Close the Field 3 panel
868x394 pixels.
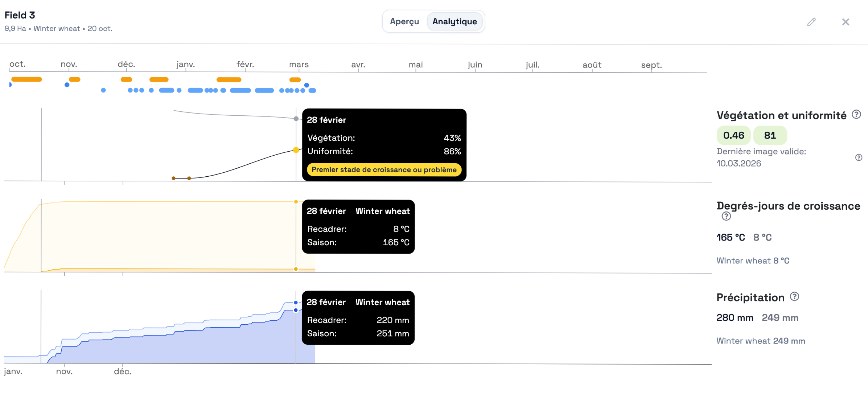pyautogui.click(x=846, y=22)
